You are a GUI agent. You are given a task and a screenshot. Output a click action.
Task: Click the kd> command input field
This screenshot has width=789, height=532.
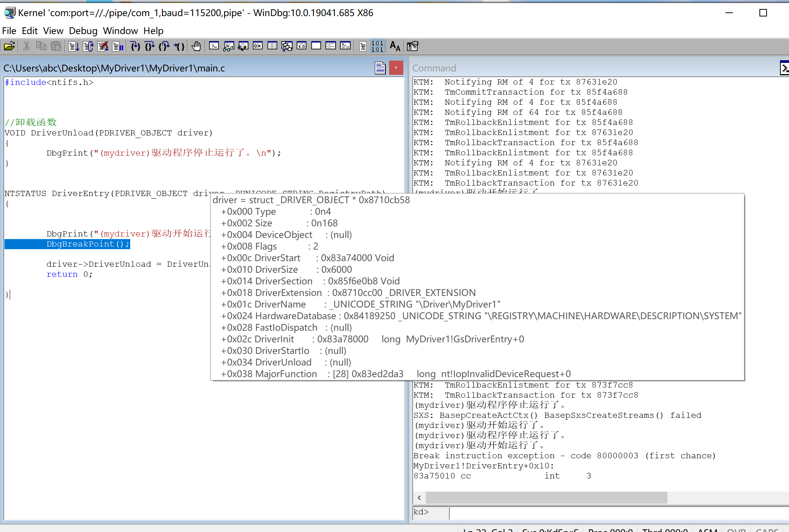pyautogui.click(x=617, y=512)
